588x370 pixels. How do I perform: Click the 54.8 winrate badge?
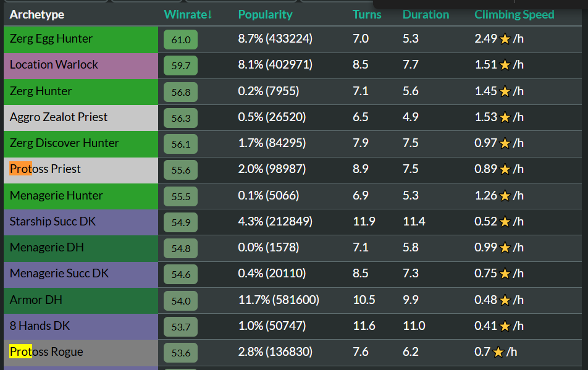point(181,248)
